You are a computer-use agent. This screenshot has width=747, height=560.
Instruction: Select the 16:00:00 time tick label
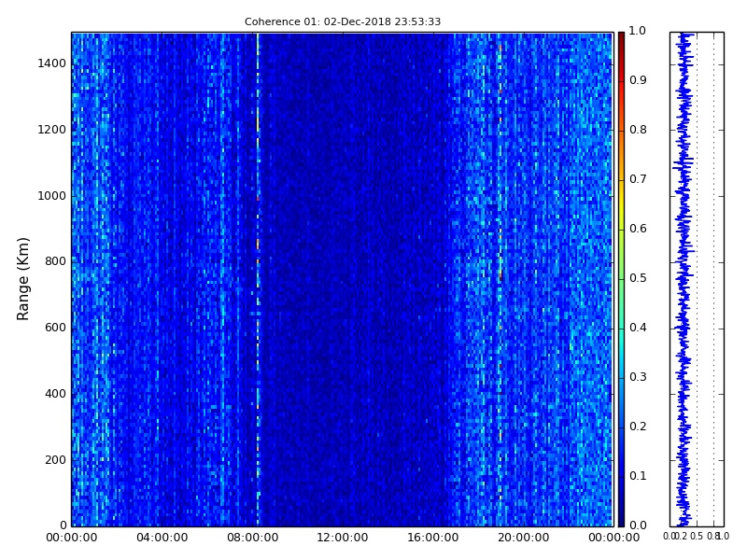click(433, 539)
